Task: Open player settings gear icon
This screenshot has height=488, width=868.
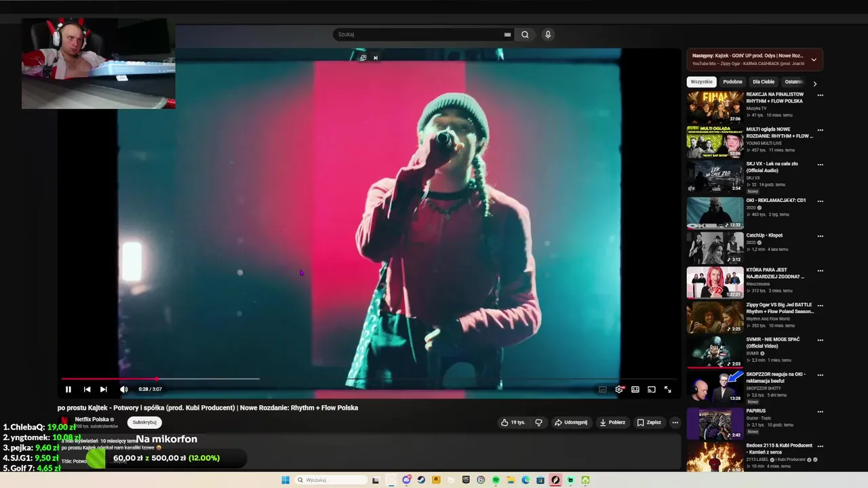Action: [619, 389]
